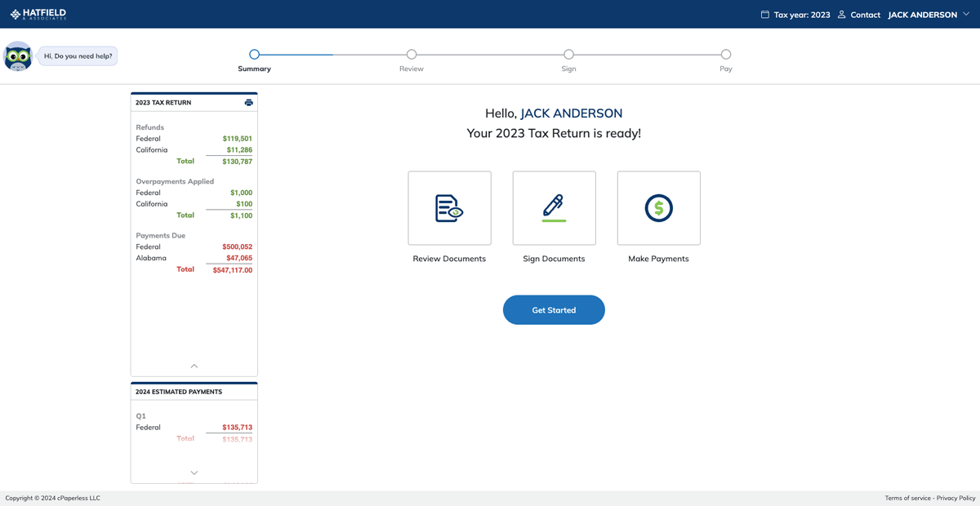Select the Review step circle
The image size is (980, 506).
[x=411, y=53]
